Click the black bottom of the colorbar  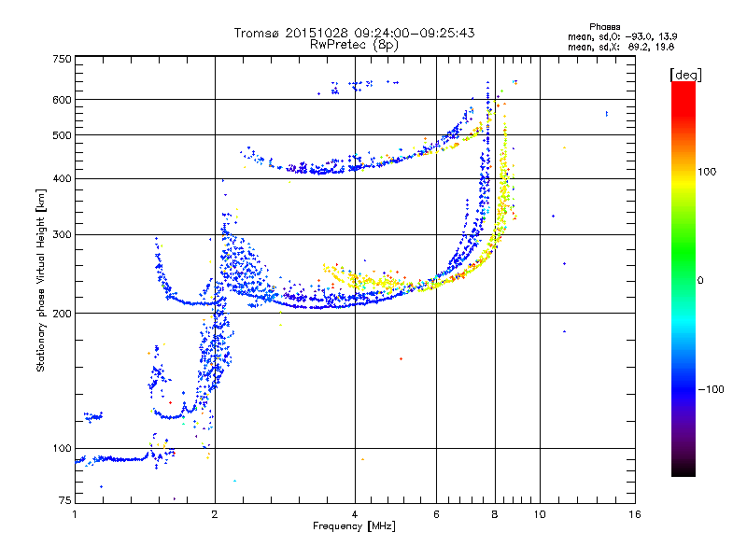684,472
